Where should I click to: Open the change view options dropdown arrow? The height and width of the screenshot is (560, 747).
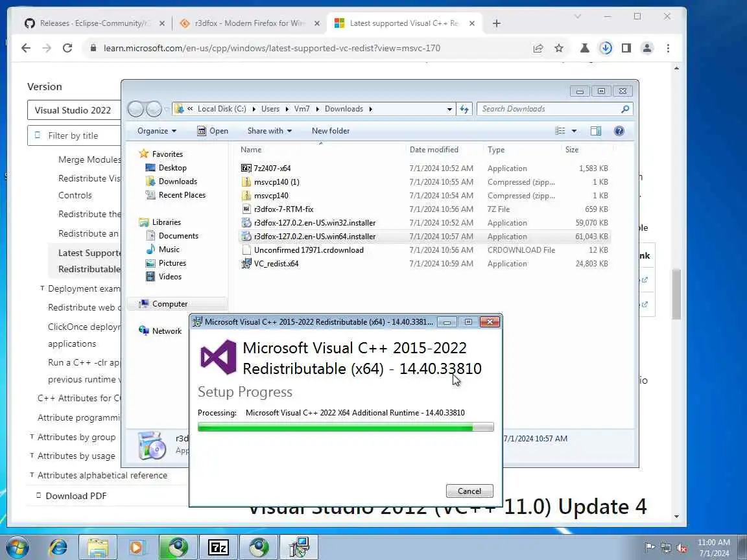[574, 131]
